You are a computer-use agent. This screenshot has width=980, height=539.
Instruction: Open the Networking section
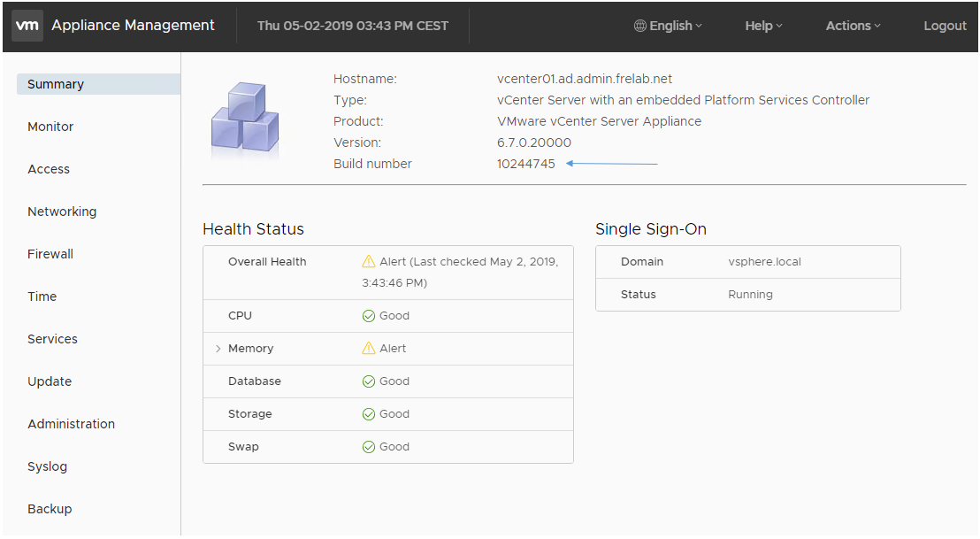tap(62, 211)
